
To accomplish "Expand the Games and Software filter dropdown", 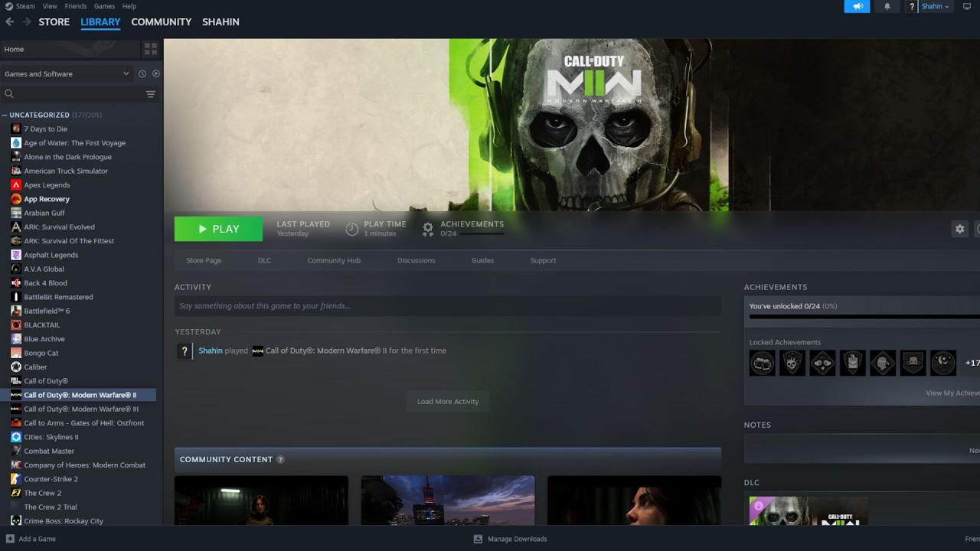I will coord(67,73).
